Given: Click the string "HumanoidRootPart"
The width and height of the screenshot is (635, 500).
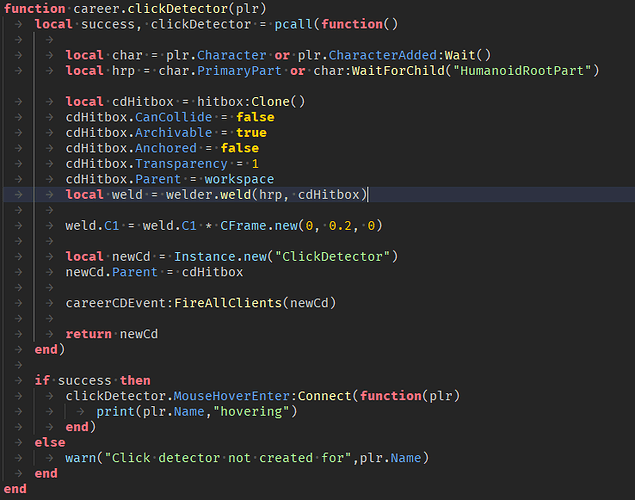Looking at the screenshot, I should click(522, 71).
